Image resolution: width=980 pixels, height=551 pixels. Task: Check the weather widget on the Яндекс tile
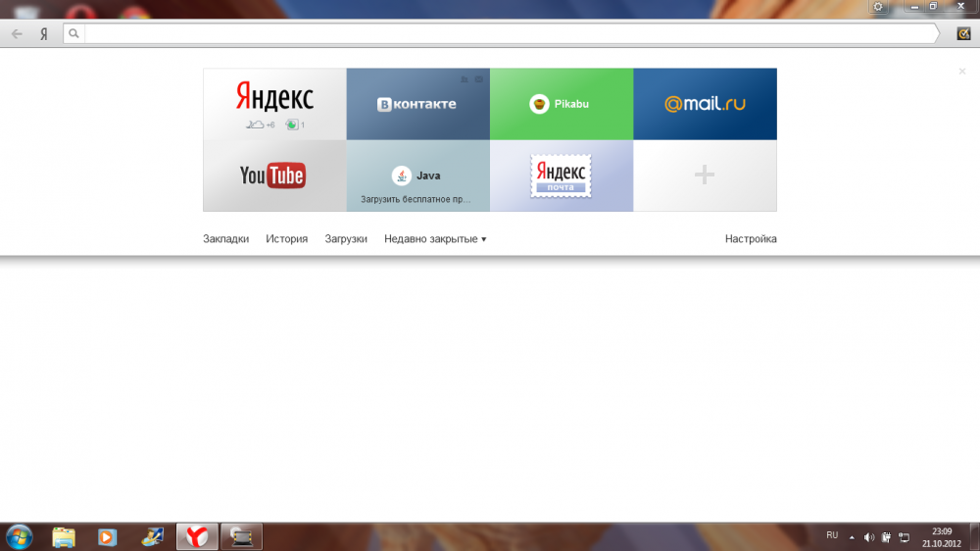tap(260, 125)
